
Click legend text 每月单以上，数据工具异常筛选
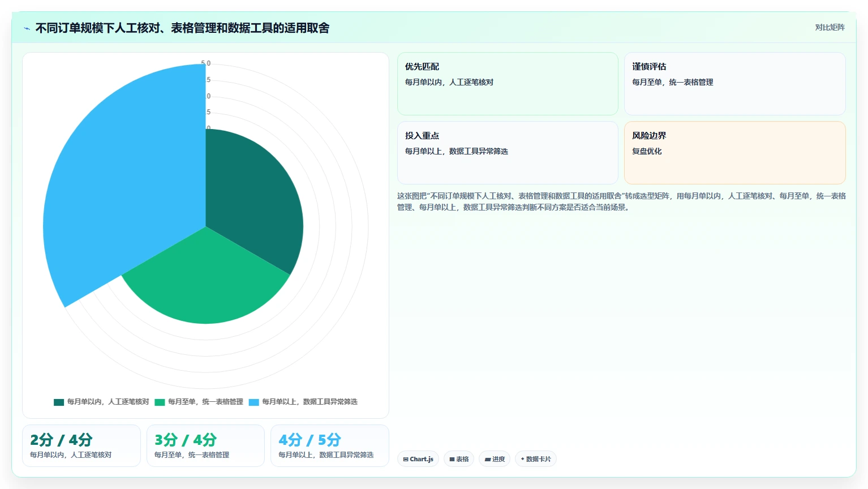[310, 402]
